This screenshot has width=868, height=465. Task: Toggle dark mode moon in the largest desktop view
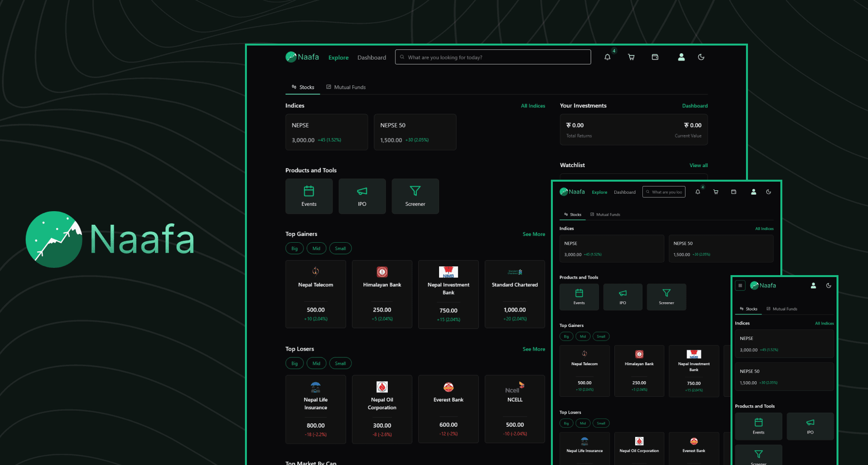click(x=701, y=57)
